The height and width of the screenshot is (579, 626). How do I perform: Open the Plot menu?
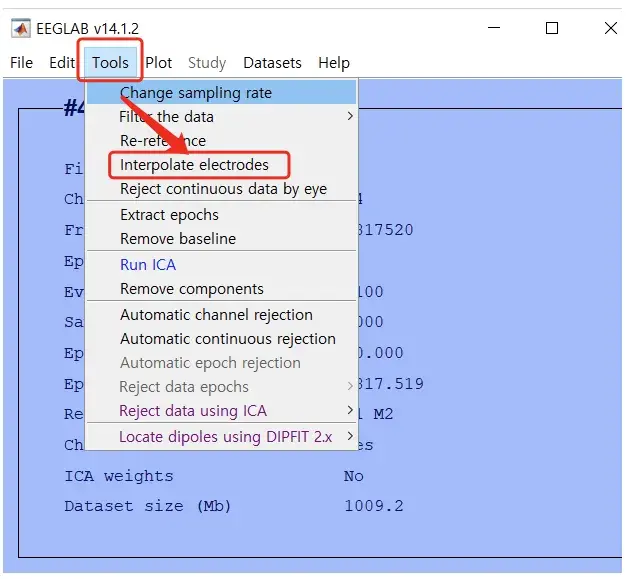click(x=159, y=62)
